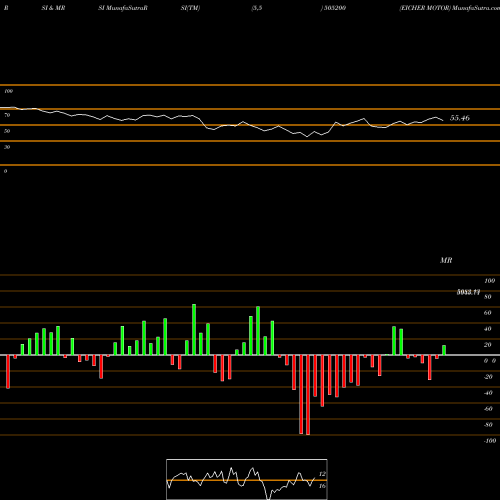This screenshot has height=500, width=500.
Task: Click the MR axis label "-100"
Action: (490, 441)
